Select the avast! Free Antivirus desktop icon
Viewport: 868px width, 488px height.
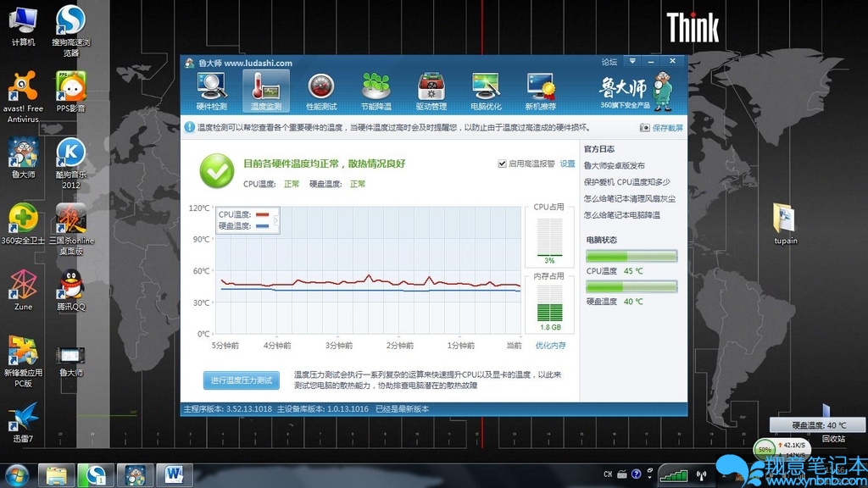coord(23,97)
